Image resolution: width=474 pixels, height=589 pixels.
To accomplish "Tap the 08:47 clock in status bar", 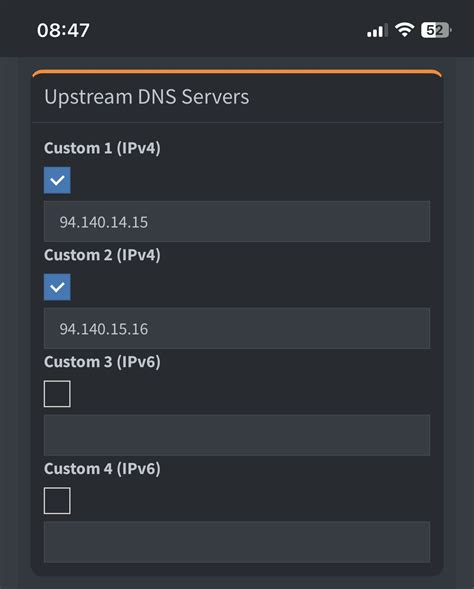I will tap(63, 30).
